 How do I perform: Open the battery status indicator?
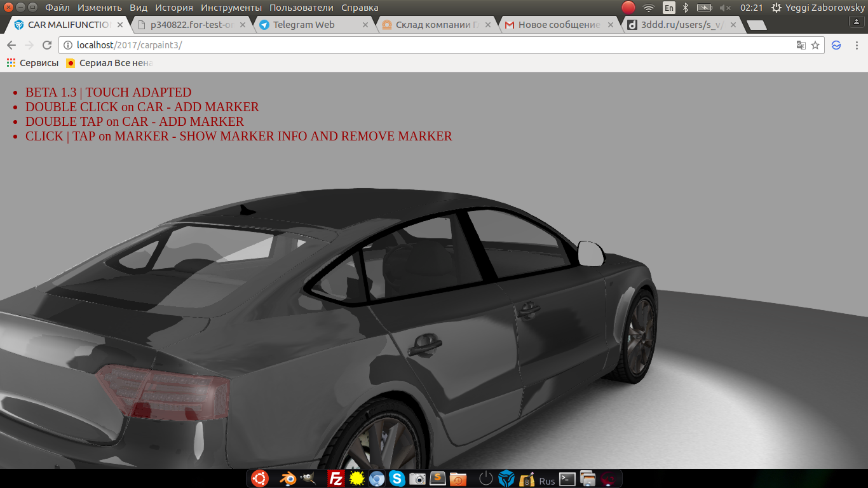click(x=704, y=8)
